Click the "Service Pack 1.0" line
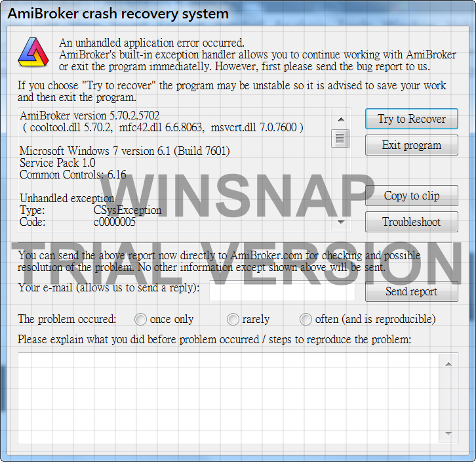The width and height of the screenshot is (476, 462). point(58,163)
